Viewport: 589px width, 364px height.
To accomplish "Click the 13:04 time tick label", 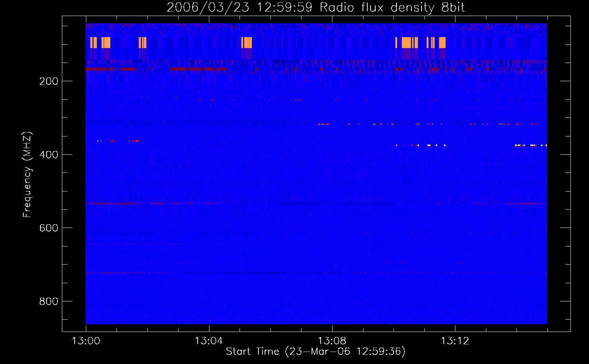I will [x=209, y=341].
